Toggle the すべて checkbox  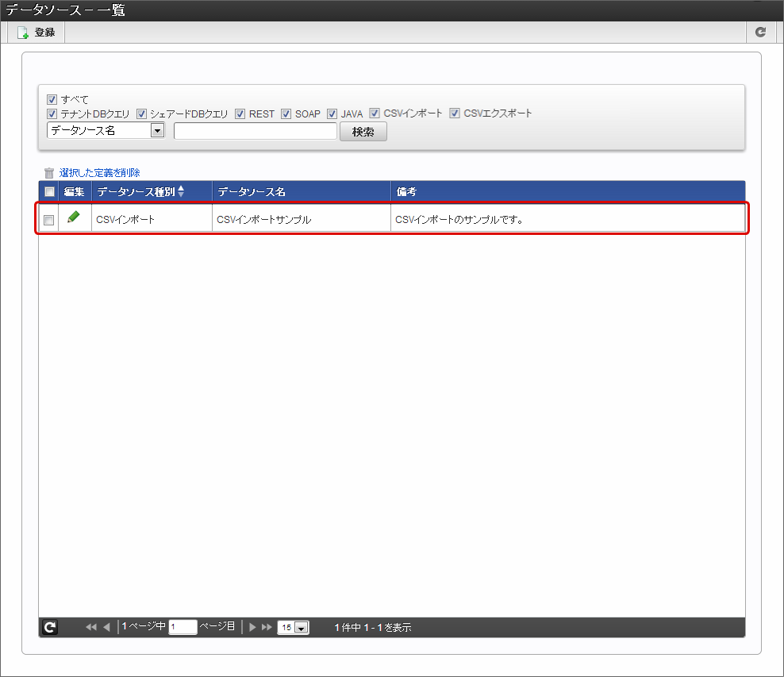pos(52,99)
